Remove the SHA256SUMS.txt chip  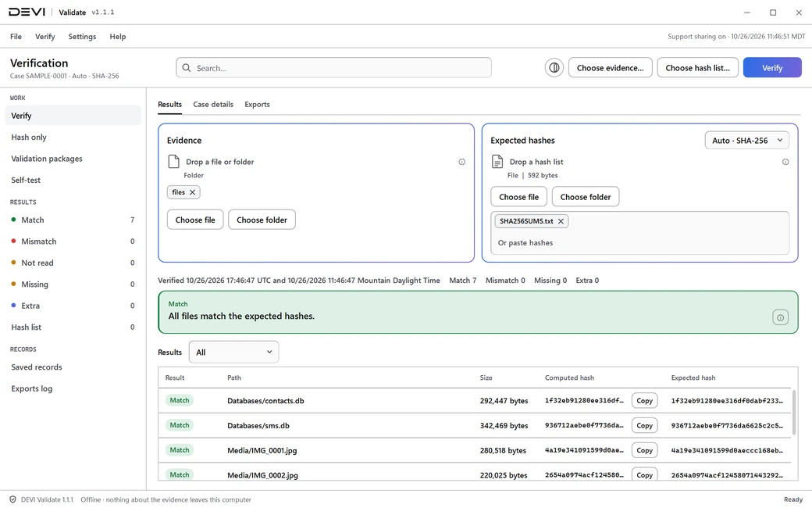[561, 221]
